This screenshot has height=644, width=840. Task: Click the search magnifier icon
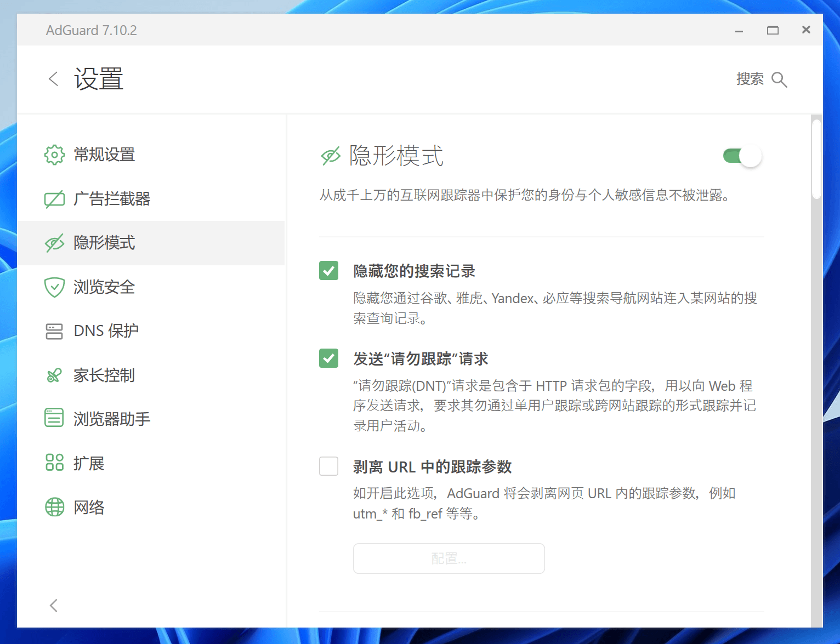(x=779, y=79)
